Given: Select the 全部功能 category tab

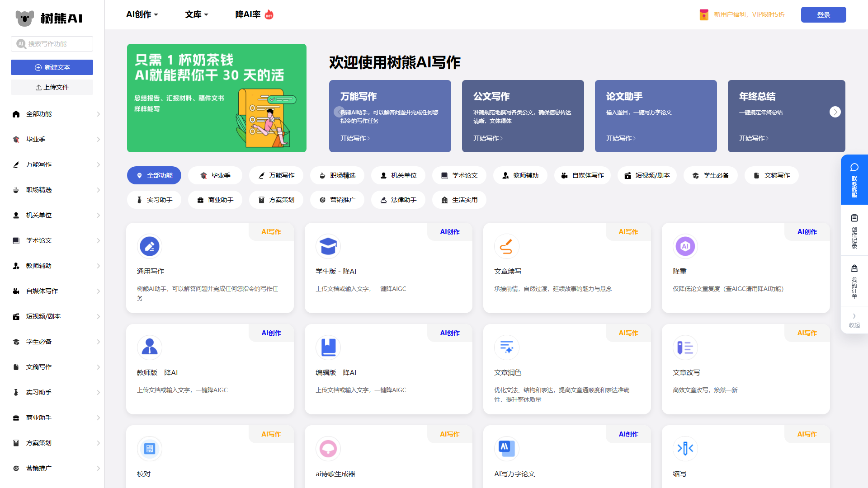Looking at the screenshot, I should coord(154,175).
